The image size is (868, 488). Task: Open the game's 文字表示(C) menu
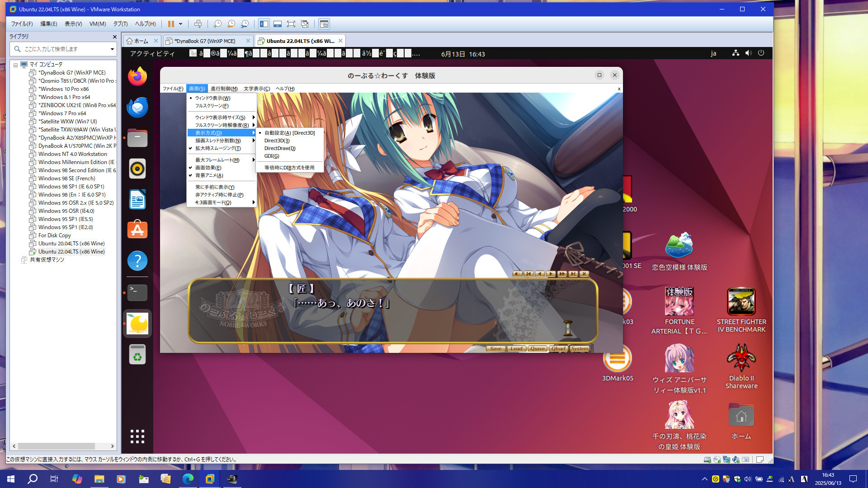(x=257, y=89)
